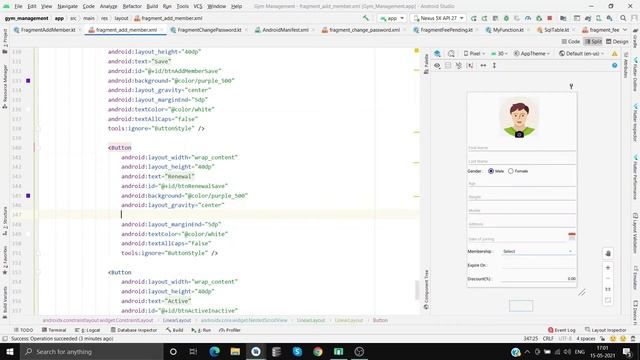Click the vertical expand arrows icon
640x360 pixels.
pyautogui.click(x=494, y=65)
